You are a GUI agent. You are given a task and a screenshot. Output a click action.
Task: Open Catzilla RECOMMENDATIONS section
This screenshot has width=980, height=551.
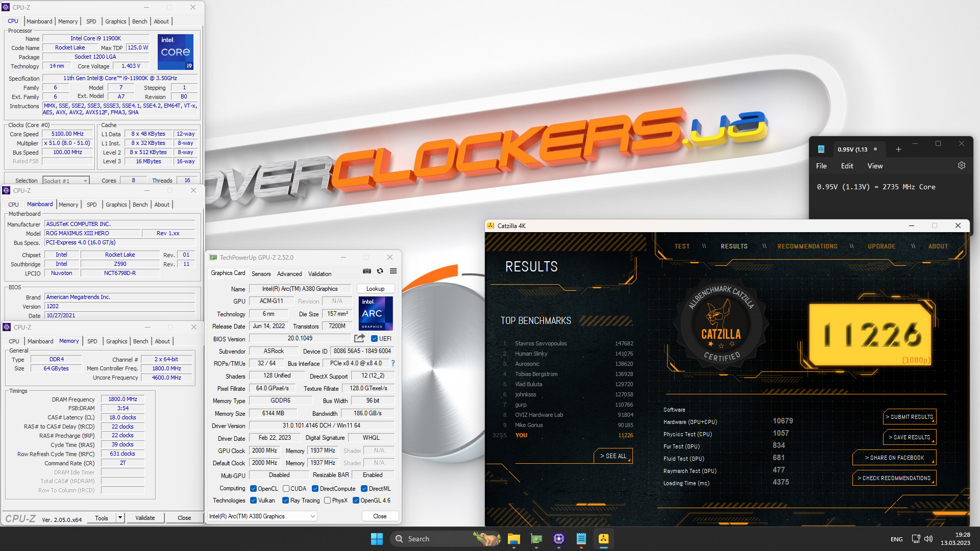click(807, 246)
